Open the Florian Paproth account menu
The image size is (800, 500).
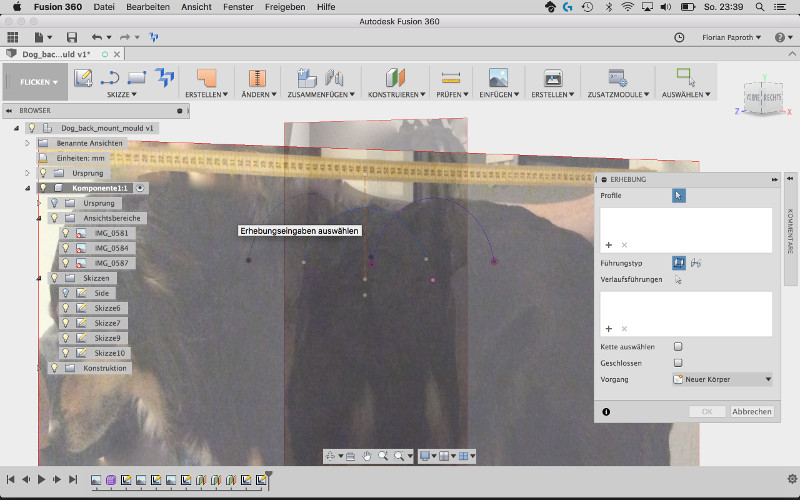click(729, 37)
